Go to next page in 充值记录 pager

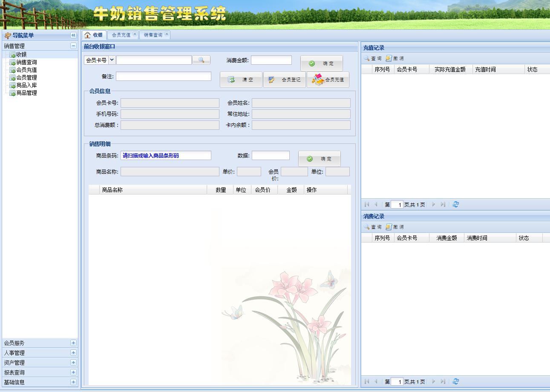point(434,204)
